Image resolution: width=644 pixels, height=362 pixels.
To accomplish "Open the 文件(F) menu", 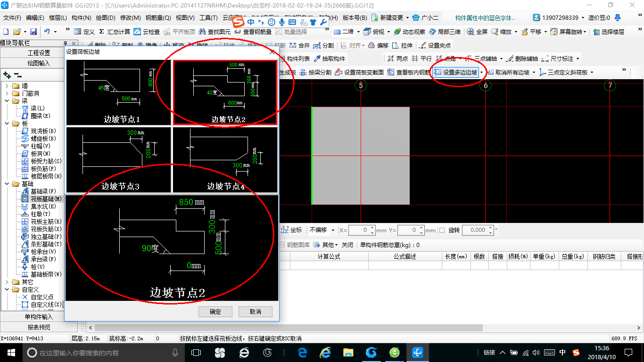I will [12, 18].
